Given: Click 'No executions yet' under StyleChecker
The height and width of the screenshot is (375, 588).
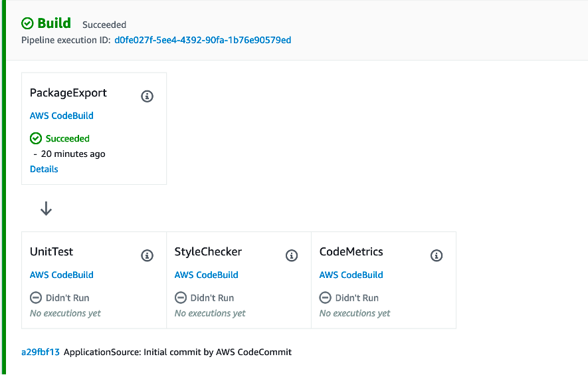Looking at the screenshot, I should point(210,313).
